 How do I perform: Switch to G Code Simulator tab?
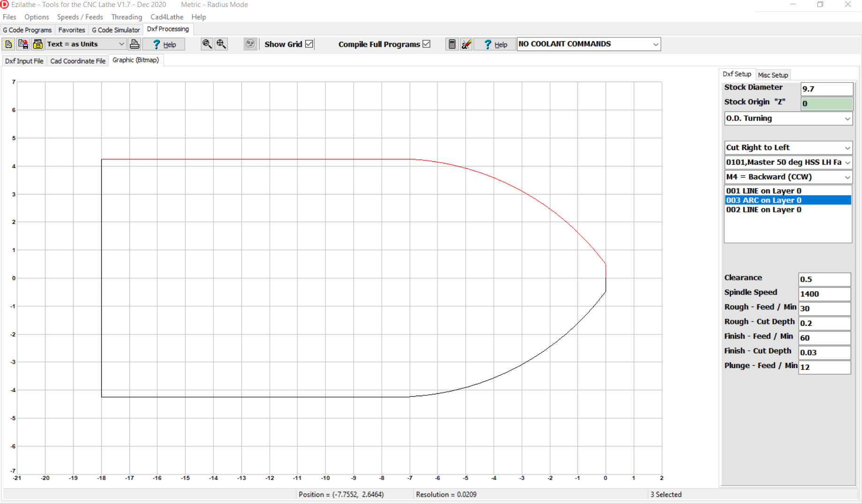[116, 30]
